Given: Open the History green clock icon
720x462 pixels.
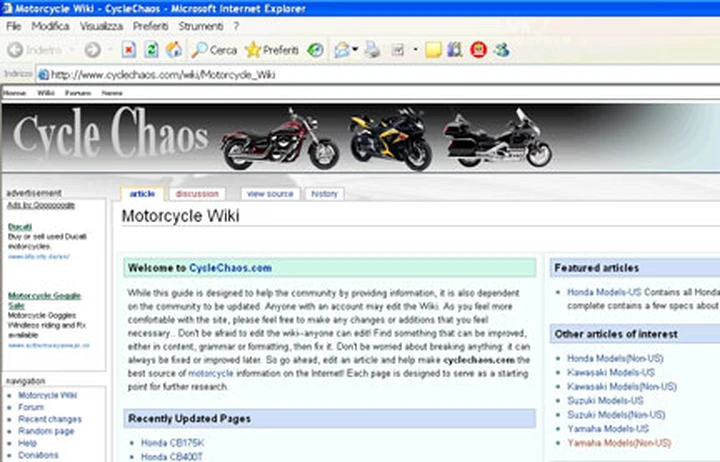Looking at the screenshot, I should coord(315,50).
